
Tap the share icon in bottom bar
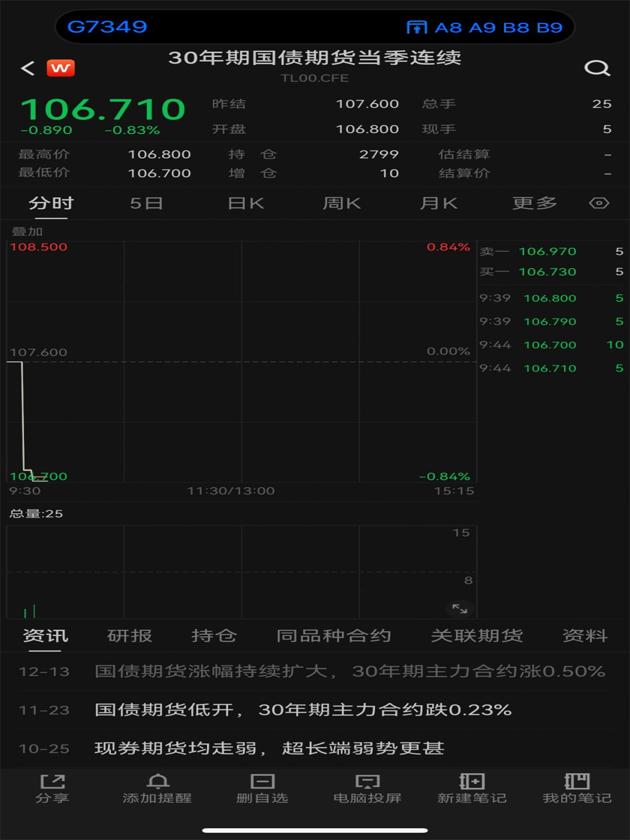pyautogui.click(x=52, y=788)
